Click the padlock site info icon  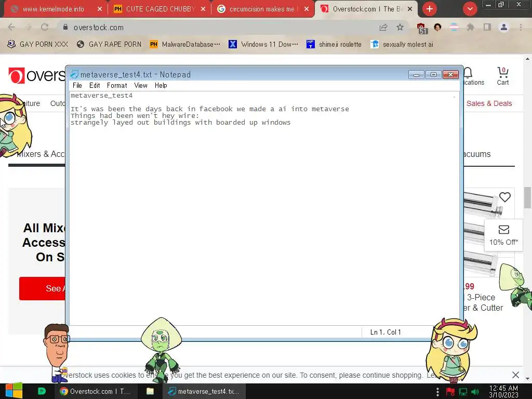click(65, 27)
